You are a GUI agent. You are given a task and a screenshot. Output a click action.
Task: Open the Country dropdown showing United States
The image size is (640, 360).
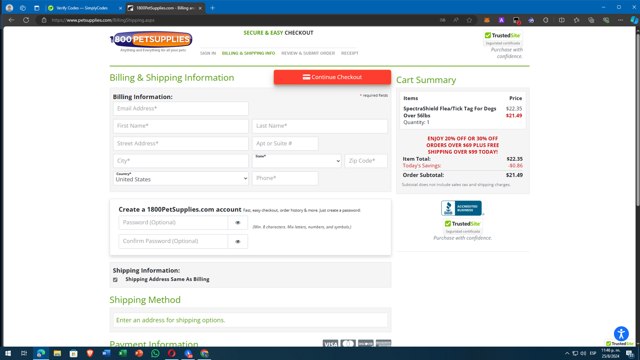[x=181, y=178]
